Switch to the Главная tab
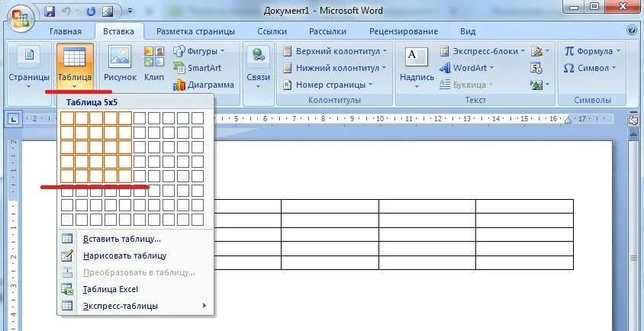 [x=66, y=31]
